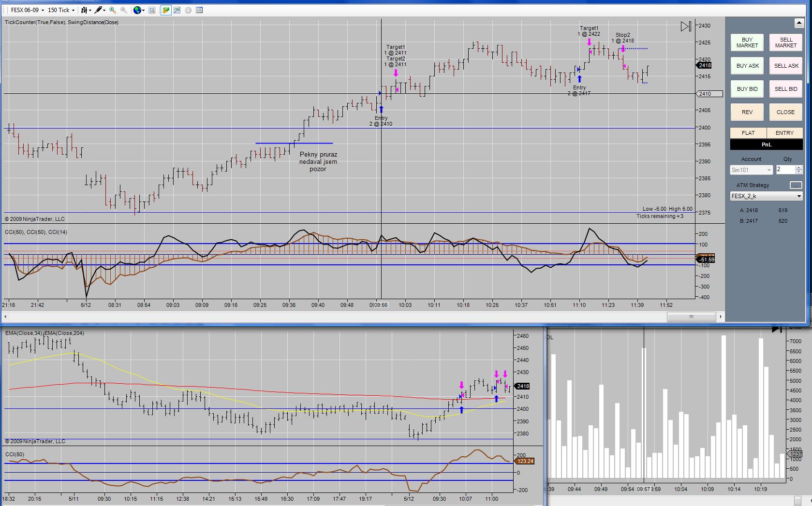Click the 'CCI(50)' label in lower chart

point(15,454)
